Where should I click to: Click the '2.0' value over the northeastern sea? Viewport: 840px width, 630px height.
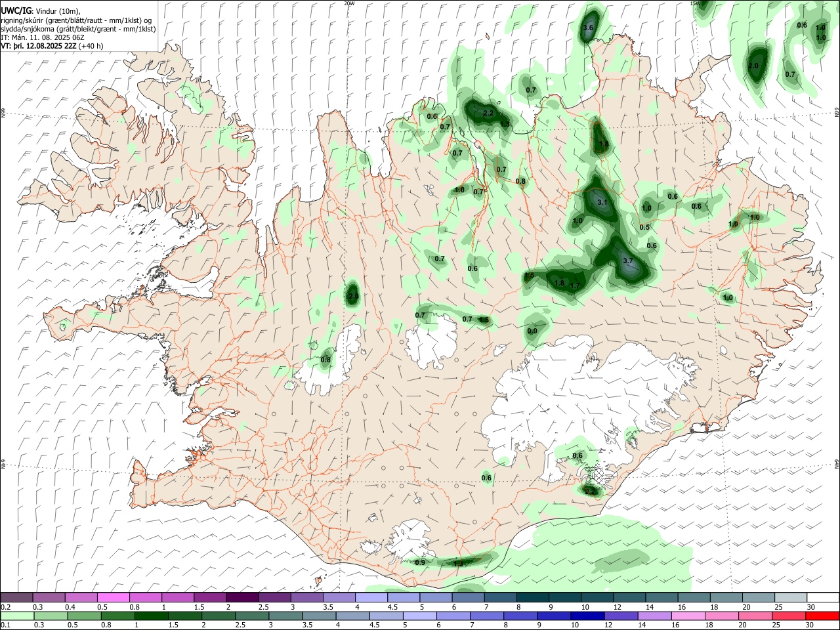753,66
